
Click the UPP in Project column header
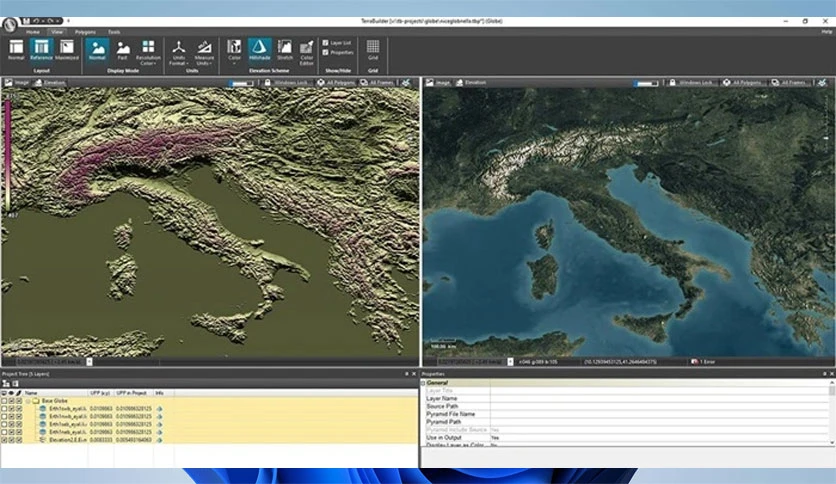click(x=131, y=393)
